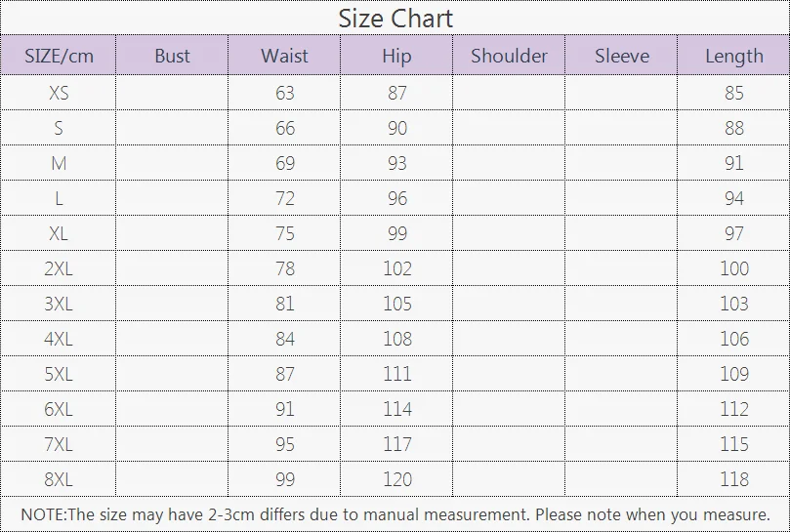The height and width of the screenshot is (532, 790).
Task: Click the 4XL size row label
Action: [x=59, y=339]
